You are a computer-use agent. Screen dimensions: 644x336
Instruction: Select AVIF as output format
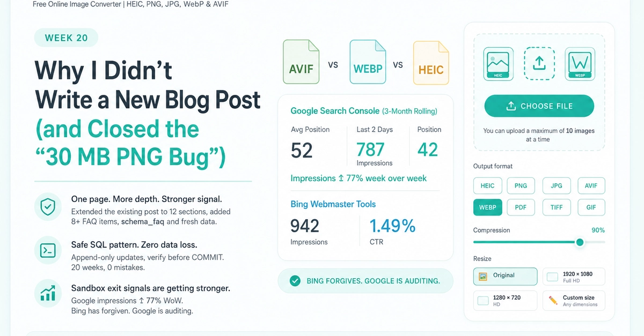pyautogui.click(x=591, y=186)
